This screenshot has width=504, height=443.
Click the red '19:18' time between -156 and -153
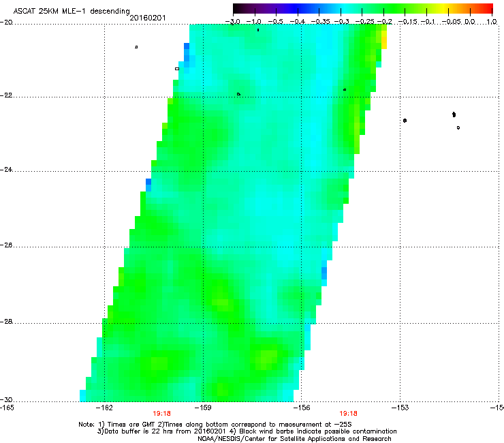click(349, 414)
